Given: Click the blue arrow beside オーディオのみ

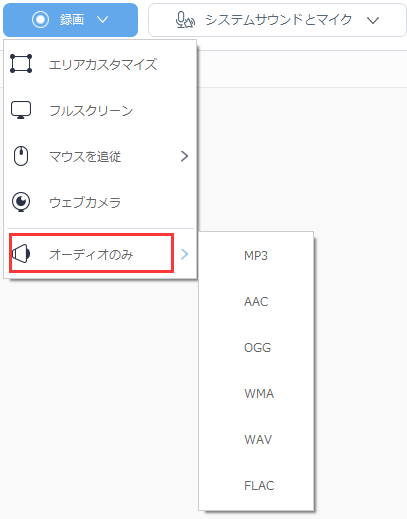Looking at the screenshot, I should point(184,254).
